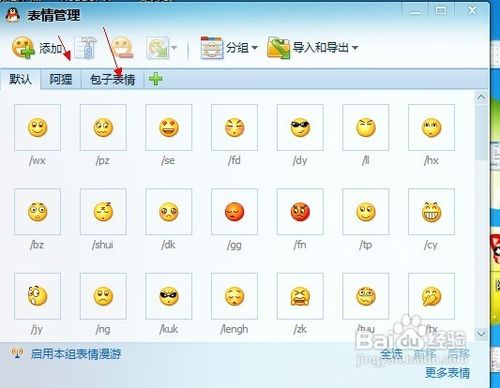Select the /dy sunglasses emoticon

pyautogui.click(x=300, y=127)
